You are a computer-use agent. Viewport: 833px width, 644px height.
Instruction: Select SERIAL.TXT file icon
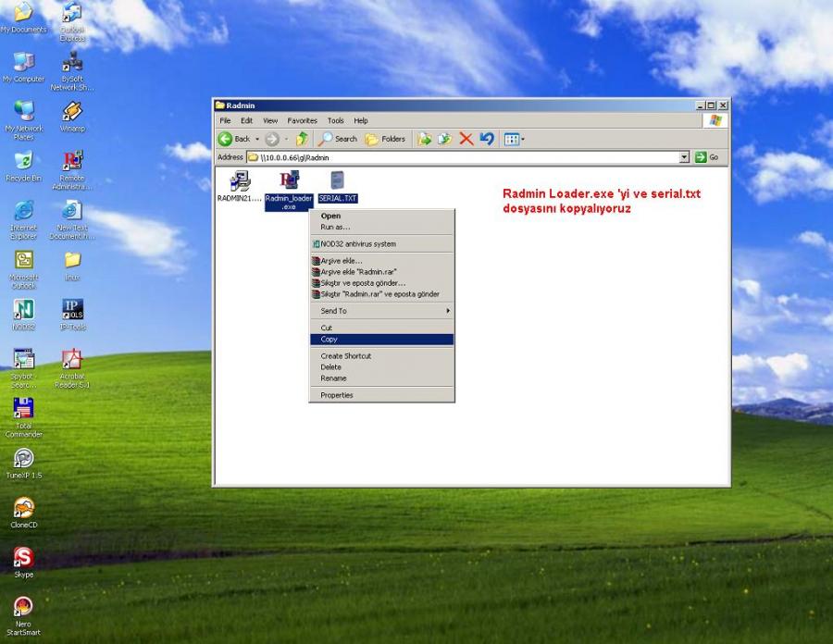pos(338,186)
